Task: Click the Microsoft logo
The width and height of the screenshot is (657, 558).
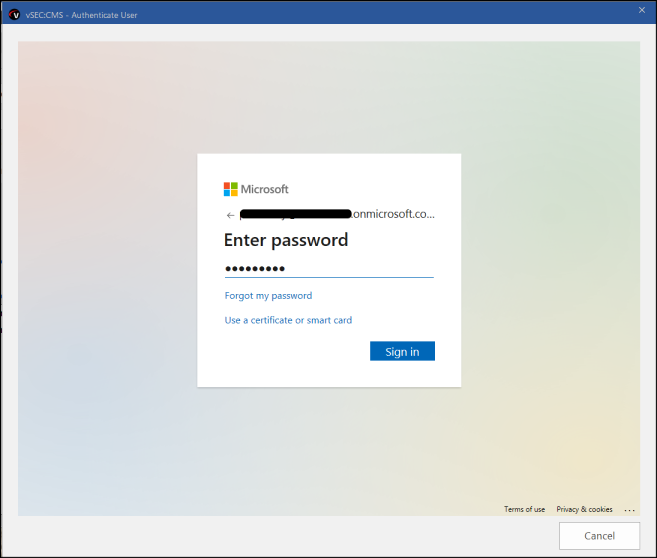Action: point(256,189)
